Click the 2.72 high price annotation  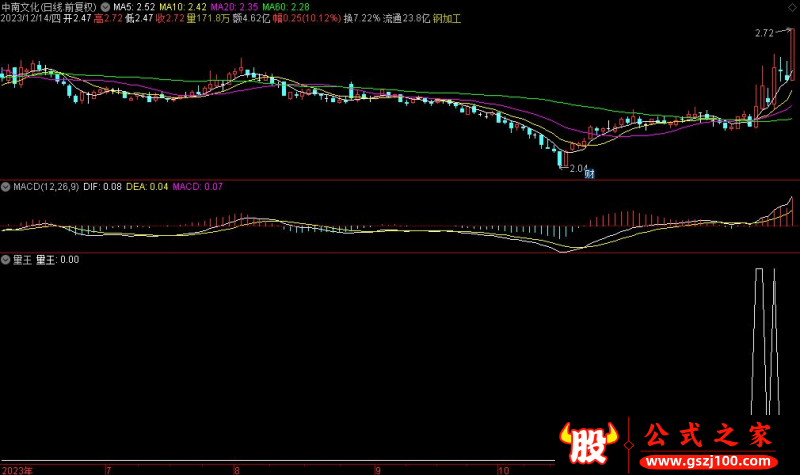pyautogui.click(x=764, y=33)
